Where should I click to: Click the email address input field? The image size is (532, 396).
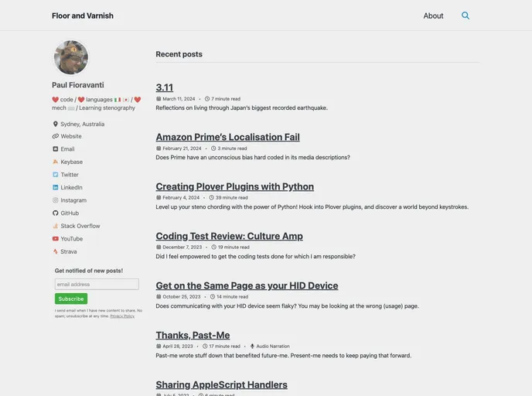click(x=97, y=285)
